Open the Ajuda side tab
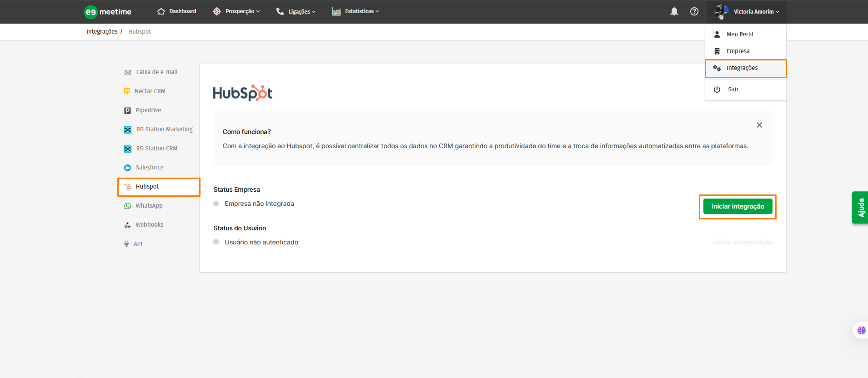 [860, 207]
